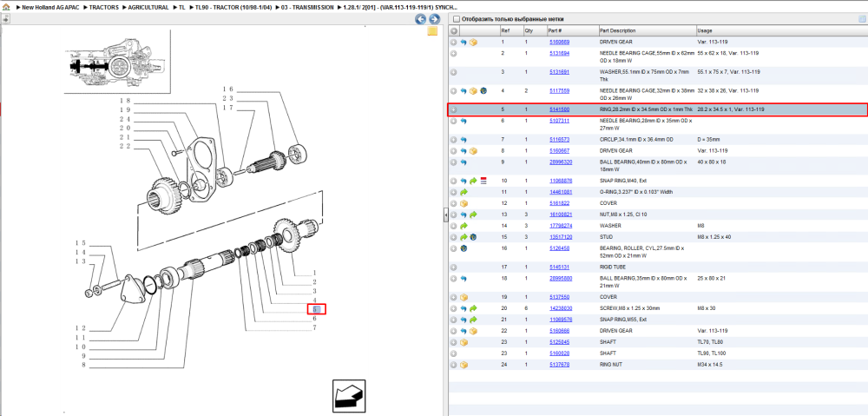Screen dimensions: 868x416
Task: Toggle add circle for ref 11 O-RING row
Action: [x=453, y=192]
